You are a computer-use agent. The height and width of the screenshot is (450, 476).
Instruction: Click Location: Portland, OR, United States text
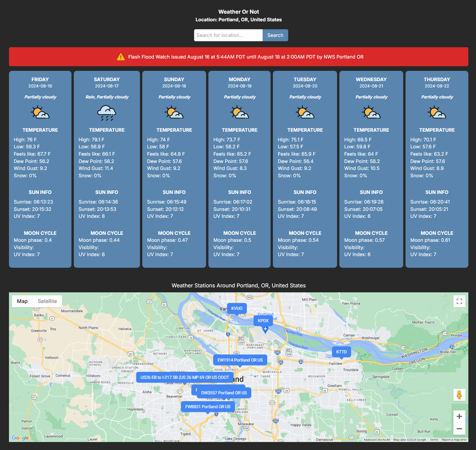239,20
